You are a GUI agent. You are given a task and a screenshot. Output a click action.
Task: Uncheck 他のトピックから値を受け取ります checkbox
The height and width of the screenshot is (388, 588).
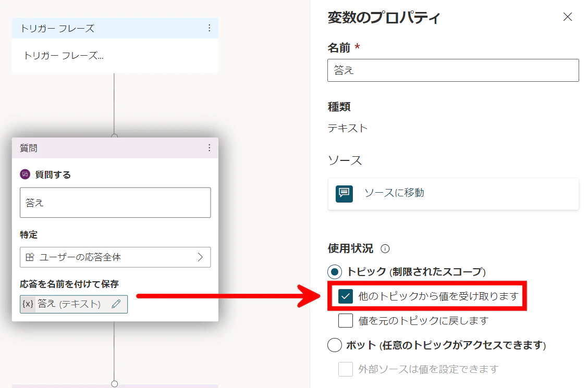click(346, 296)
